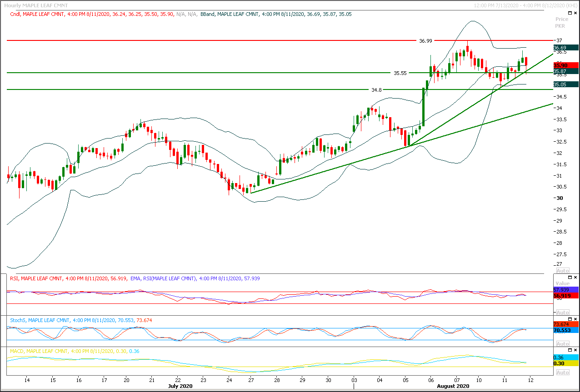580x392 pixels.
Task: Click the 70.553 stochastic value tag
Action: pos(565,331)
